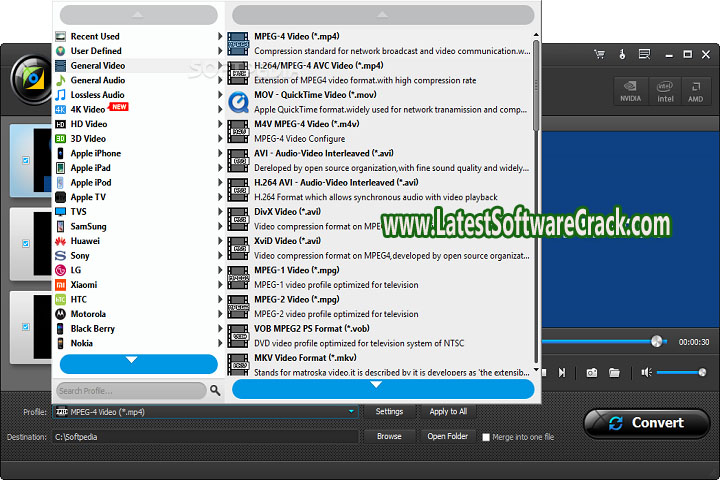The width and height of the screenshot is (720, 480).
Task: Toggle AMD acceleration button
Action: pyautogui.click(x=695, y=92)
